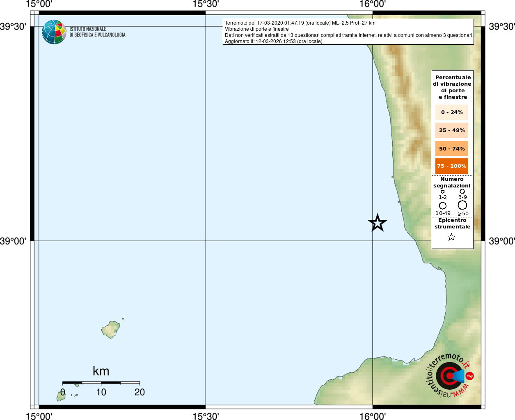Click the 1-2 reports circle symbol
The image size is (515, 420).
tap(442, 192)
